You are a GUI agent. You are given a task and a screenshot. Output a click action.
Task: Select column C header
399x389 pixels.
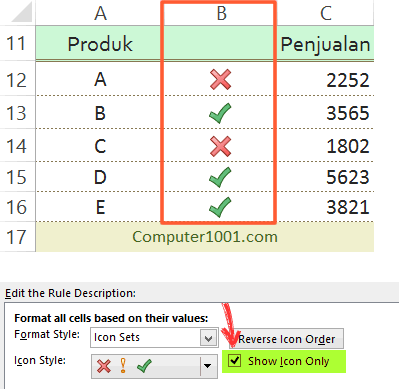tap(325, 13)
